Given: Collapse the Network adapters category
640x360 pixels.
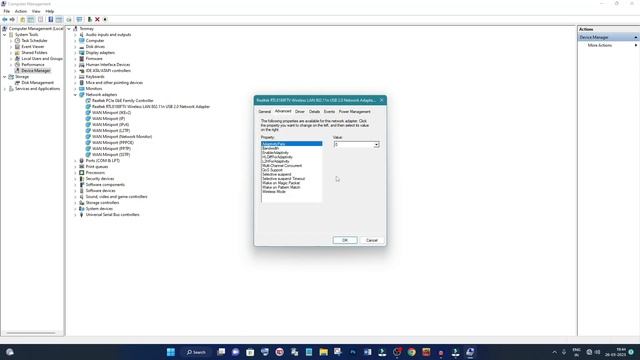Looking at the screenshot, I should pyautogui.click(x=76, y=95).
